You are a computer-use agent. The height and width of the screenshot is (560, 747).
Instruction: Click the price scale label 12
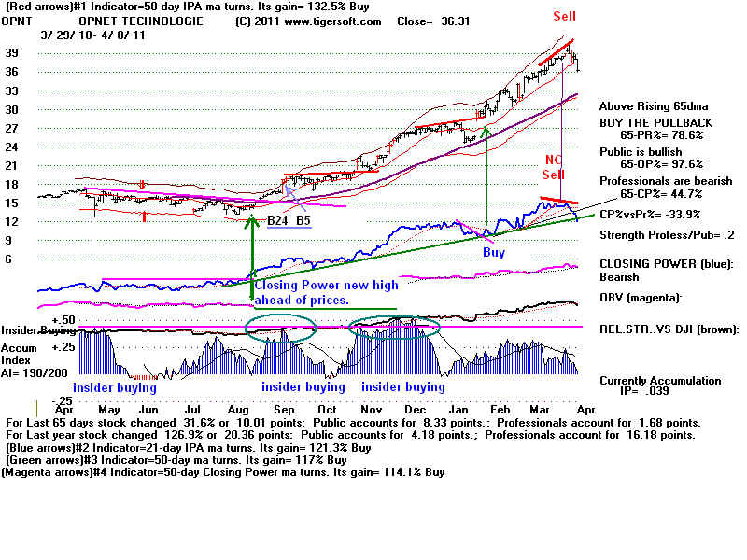point(11,221)
